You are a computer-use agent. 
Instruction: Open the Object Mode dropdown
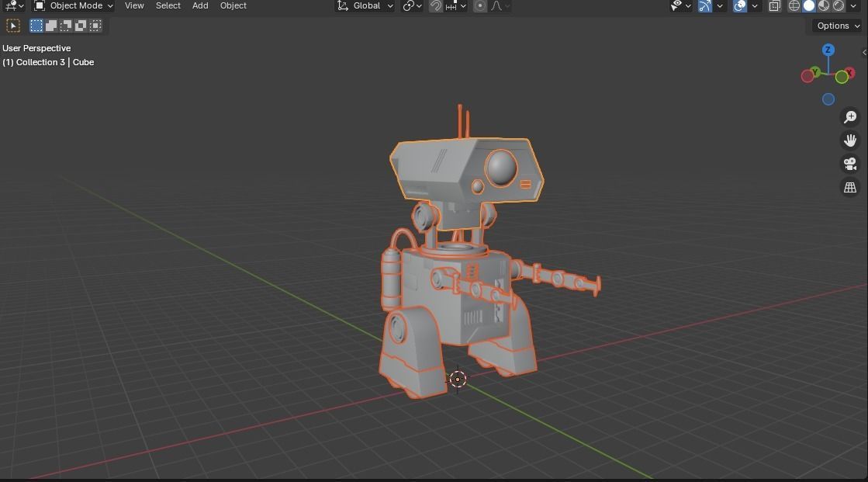(x=74, y=6)
